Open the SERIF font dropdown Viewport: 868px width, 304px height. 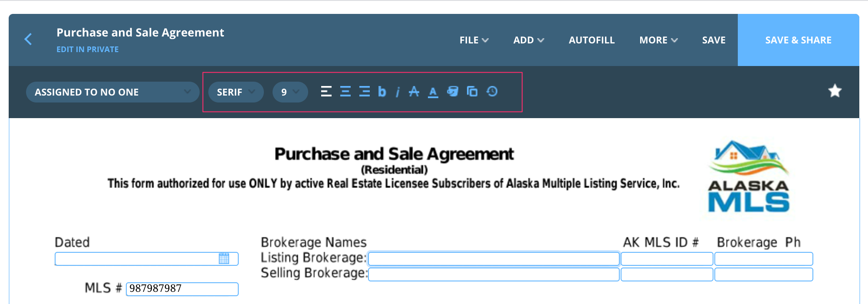point(236,92)
